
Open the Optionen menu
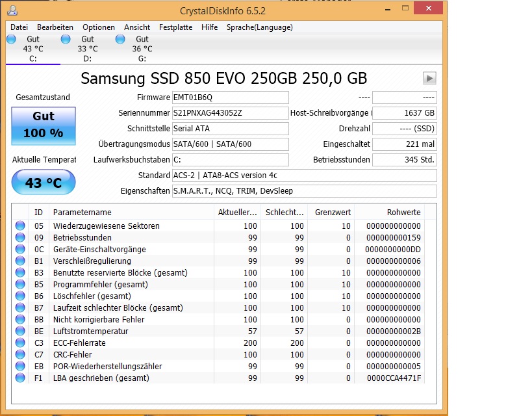(x=98, y=27)
